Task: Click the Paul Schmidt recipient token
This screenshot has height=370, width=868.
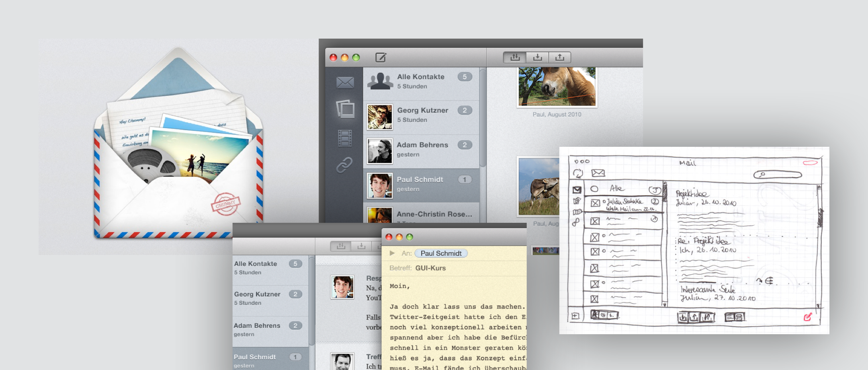Action: click(x=441, y=253)
